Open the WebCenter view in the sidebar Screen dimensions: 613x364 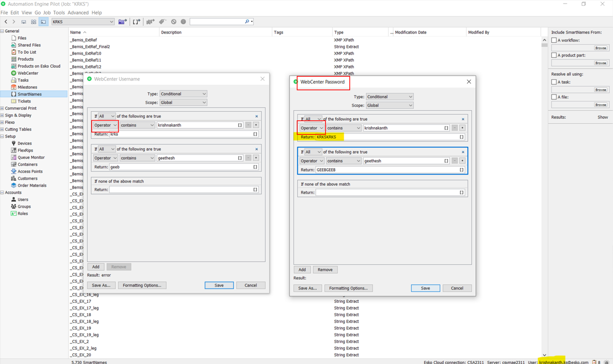pyautogui.click(x=27, y=73)
